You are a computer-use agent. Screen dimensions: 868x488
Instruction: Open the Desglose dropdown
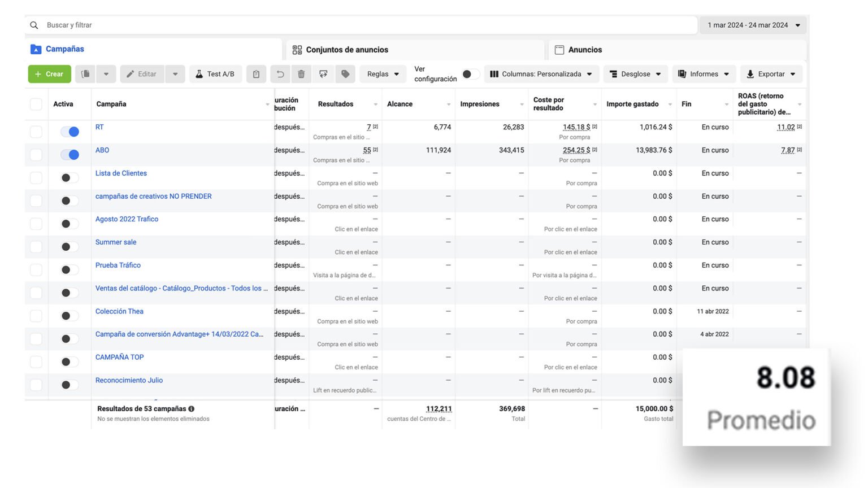635,74
